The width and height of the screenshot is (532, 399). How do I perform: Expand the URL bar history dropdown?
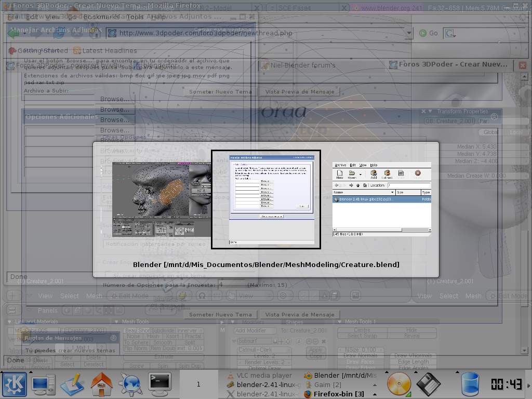point(409,33)
